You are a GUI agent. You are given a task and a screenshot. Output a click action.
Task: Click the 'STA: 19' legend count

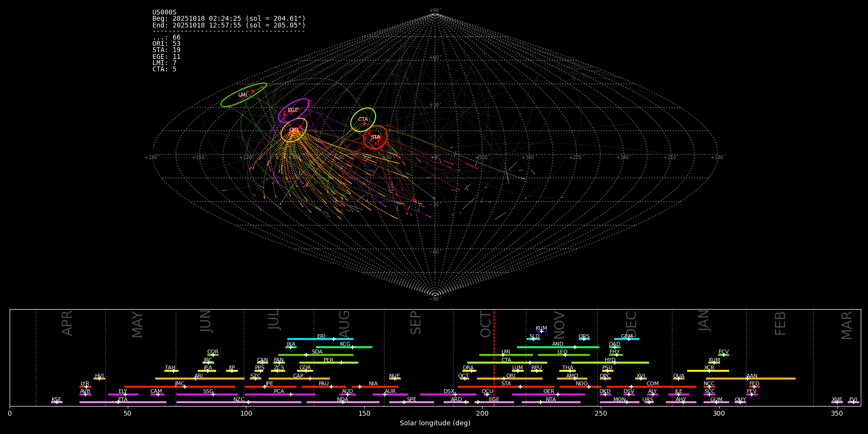[166, 50]
